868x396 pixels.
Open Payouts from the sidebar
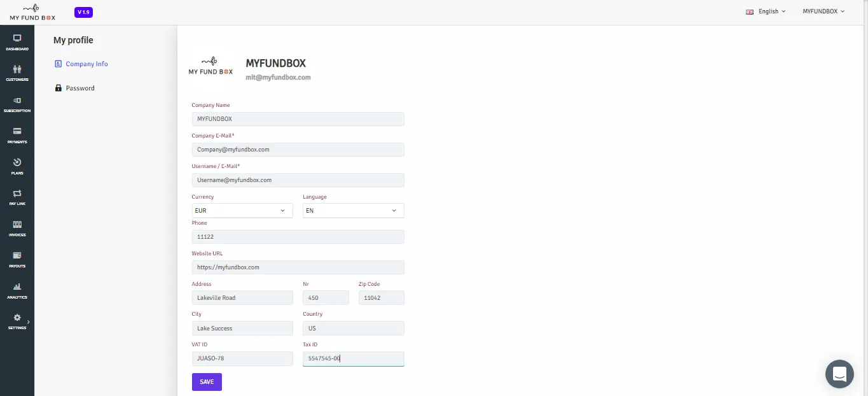(17, 259)
